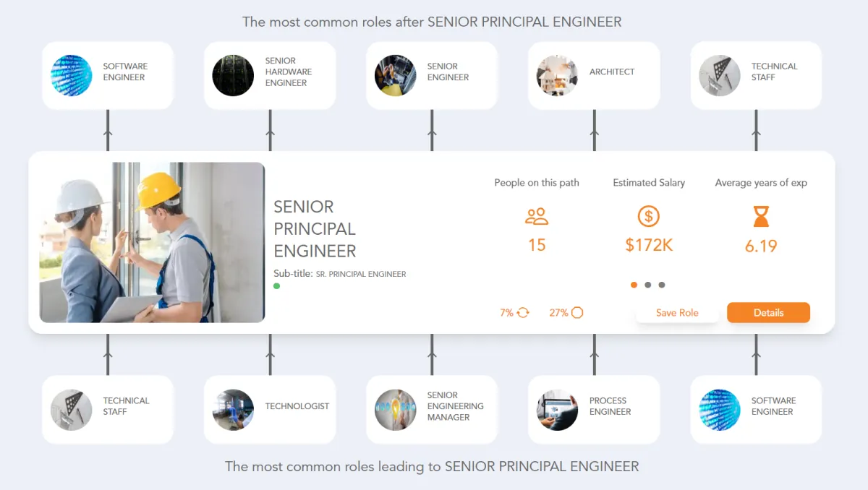Select the first orange carousel dot
The image size is (868, 490).
point(634,285)
